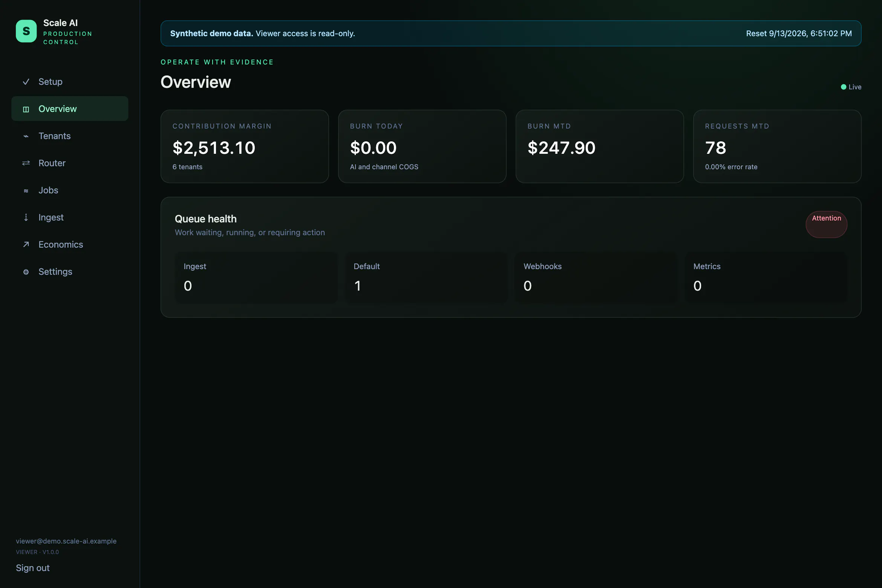882x588 pixels.
Task: Open the Router section
Action: coord(70,163)
